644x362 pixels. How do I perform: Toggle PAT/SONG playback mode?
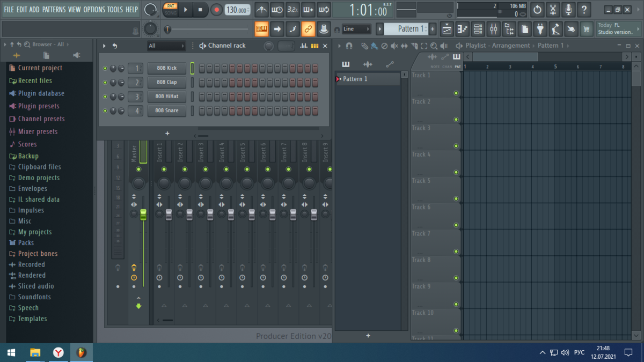click(170, 9)
